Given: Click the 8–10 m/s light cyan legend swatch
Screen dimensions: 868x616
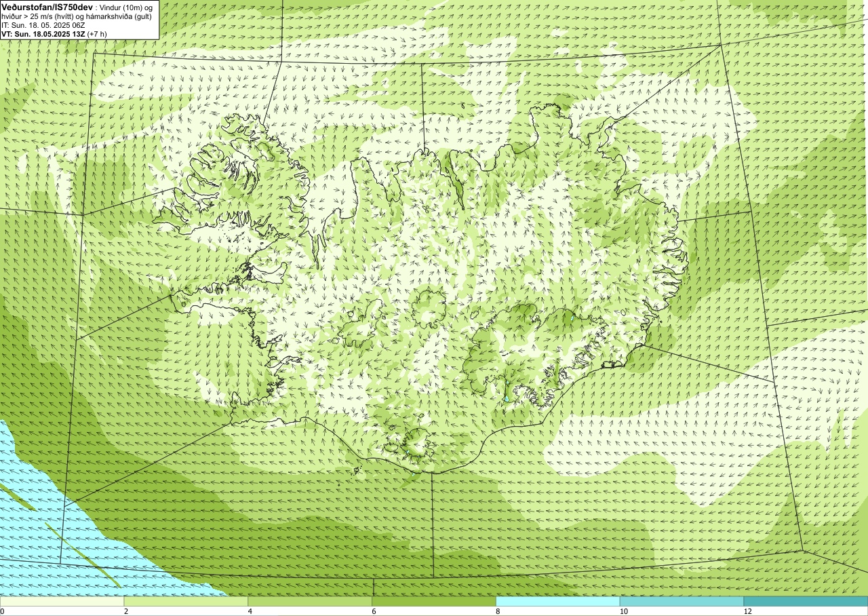Looking at the screenshot, I should tap(558, 601).
